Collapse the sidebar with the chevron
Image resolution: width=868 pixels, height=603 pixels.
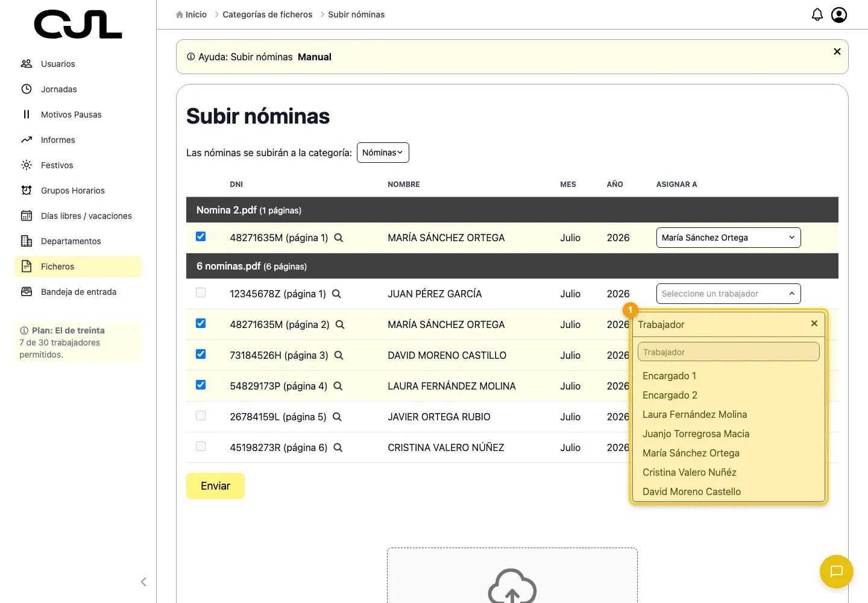143,582
